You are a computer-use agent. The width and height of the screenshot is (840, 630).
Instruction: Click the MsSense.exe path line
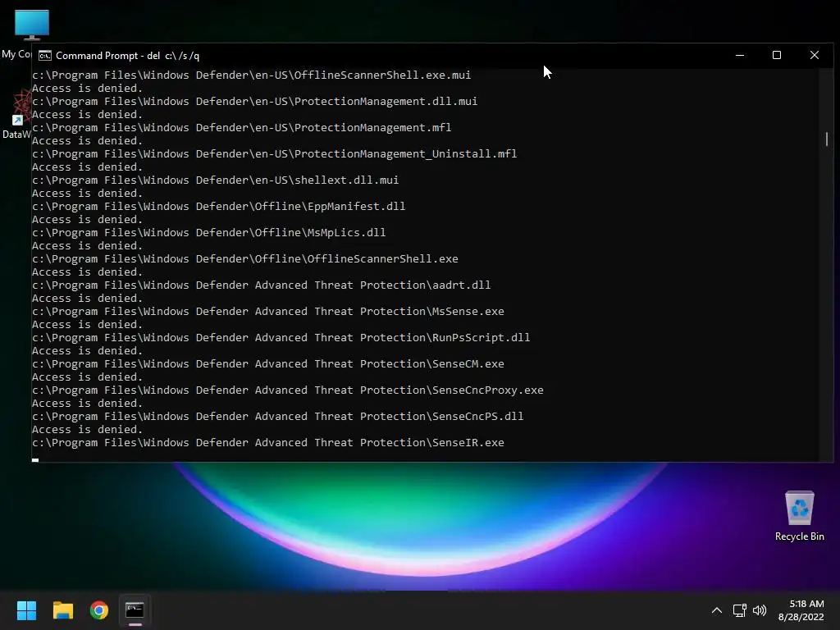coord(268,311)
